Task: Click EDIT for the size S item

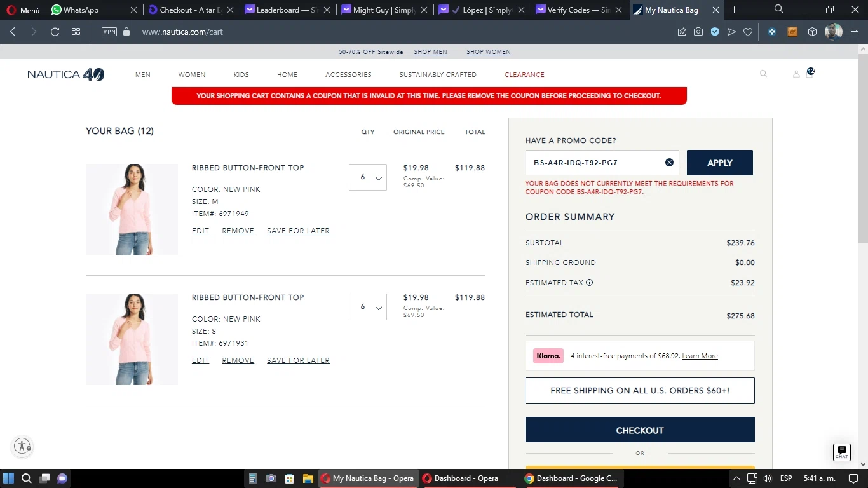Action: (x=200, y=360)
